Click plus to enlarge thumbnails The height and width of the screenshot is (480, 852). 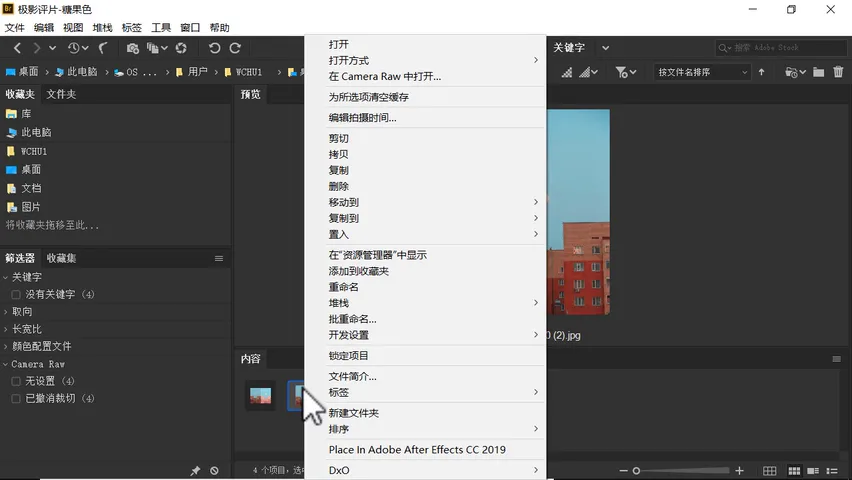pos(739,471)
